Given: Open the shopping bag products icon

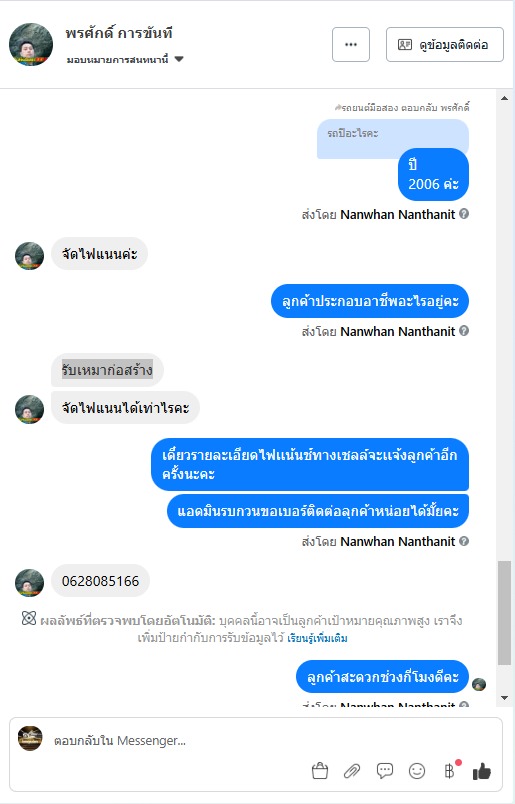Looking at the screenshot, I should [x=320, y=771].
